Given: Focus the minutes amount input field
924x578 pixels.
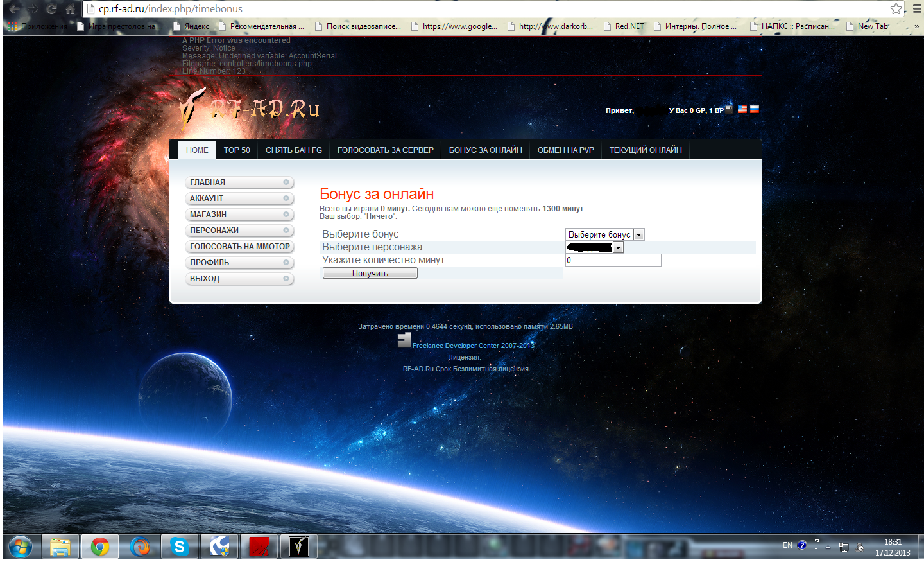Looking at the screenshot, I should coord(613,260).
